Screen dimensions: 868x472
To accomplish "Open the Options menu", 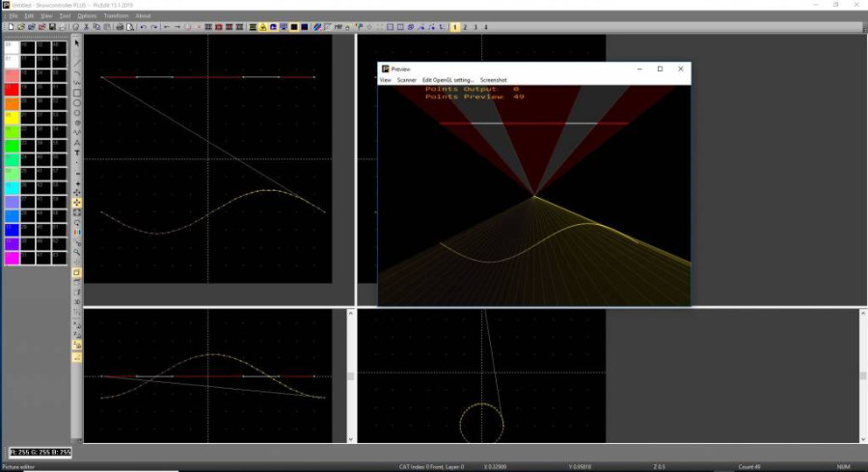I will (87, 16).
